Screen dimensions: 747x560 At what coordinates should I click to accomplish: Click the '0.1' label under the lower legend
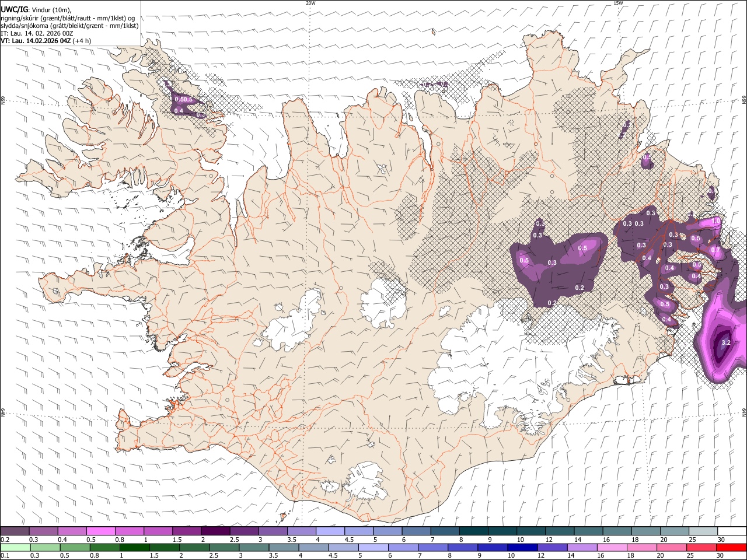coord(5,555)
